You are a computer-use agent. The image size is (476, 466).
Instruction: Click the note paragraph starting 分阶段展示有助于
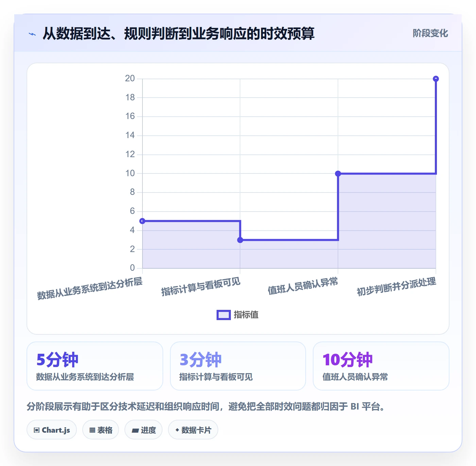tap(206, 406)
